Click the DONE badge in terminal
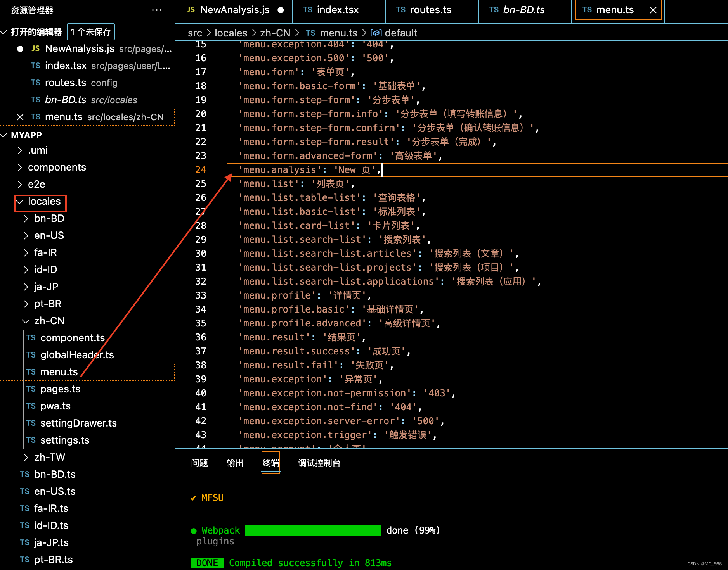 (x=207, y=563)
